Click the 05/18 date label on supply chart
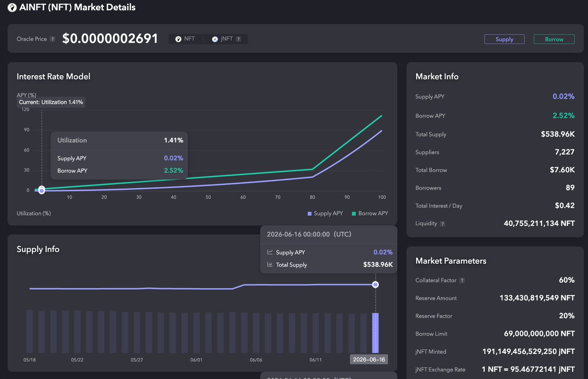This screenshot has width=588, height=379. click(x=29, y=360)
